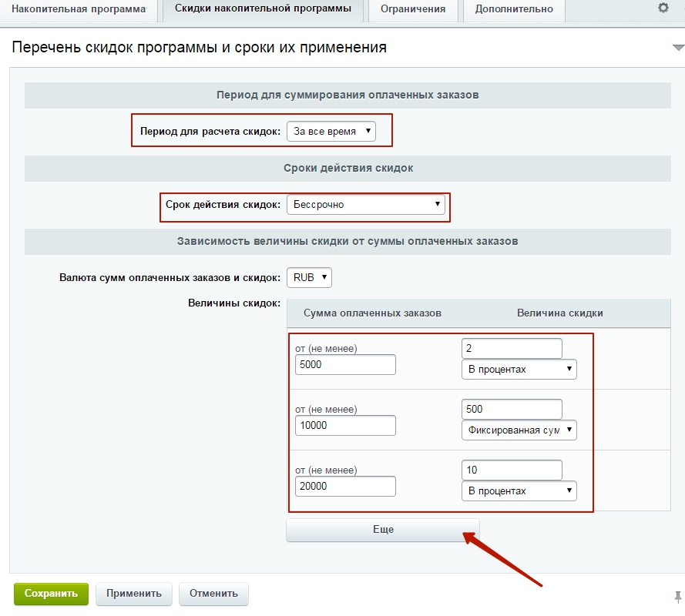This screenshot has height=616, width=685.
Task: Switch to the Накопительная программа tab
Action: [x=79, y=9]
